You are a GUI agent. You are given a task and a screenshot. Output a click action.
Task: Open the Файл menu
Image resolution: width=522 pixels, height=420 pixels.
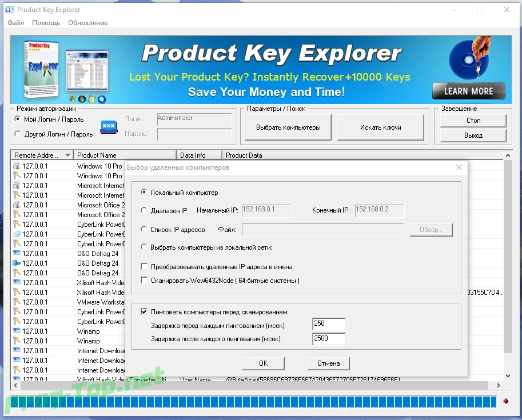(15, 23)
